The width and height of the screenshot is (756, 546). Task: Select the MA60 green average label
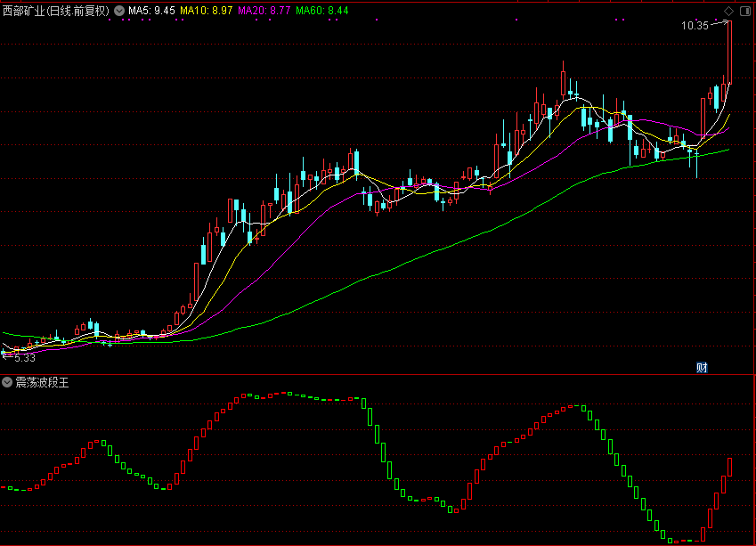pos(322,11)
